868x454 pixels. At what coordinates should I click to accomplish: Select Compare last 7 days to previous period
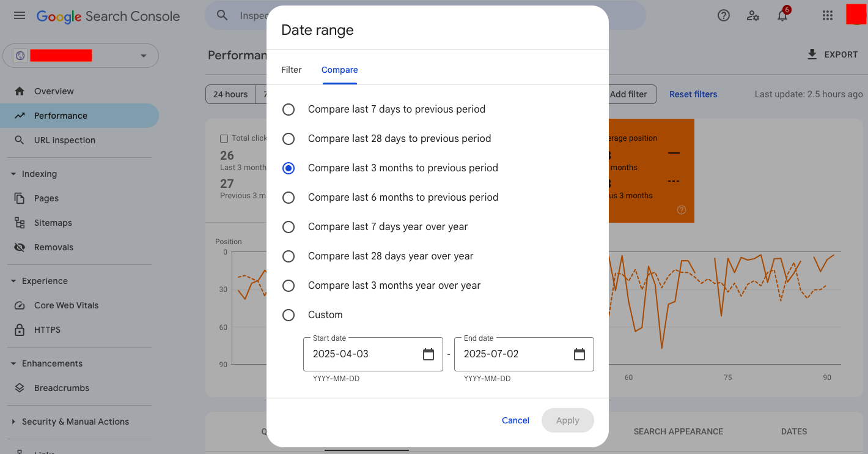(x=289, y=110)
